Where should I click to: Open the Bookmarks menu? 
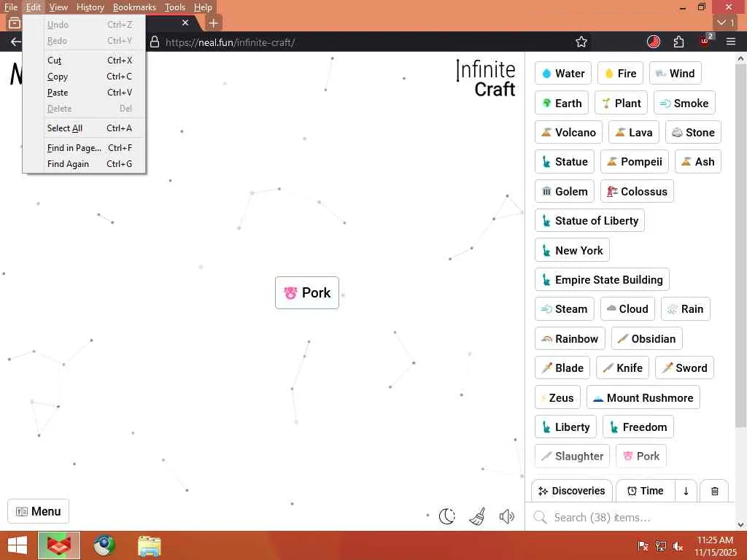134,7
